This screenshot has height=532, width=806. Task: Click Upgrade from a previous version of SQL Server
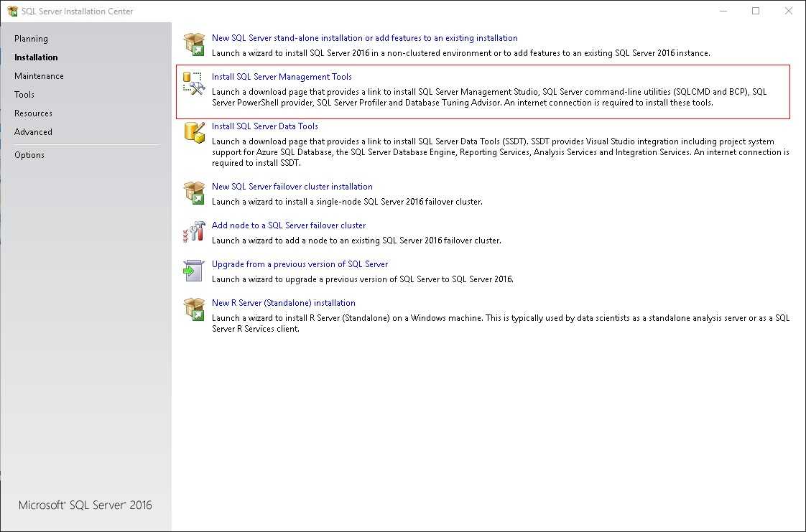point(300,264)
